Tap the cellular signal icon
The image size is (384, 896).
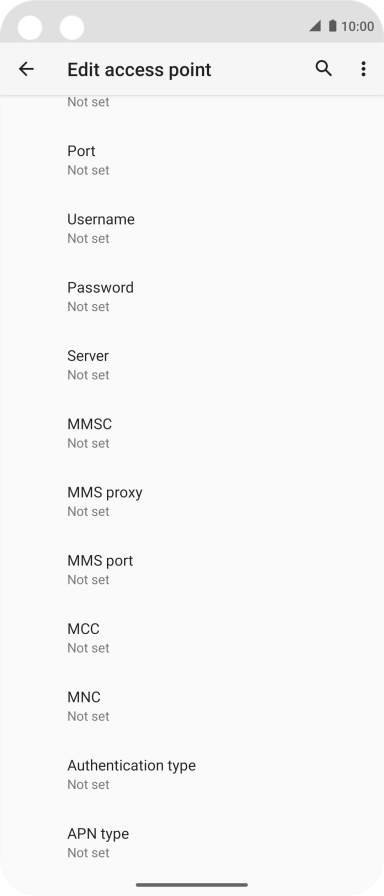tap(315, 26)
